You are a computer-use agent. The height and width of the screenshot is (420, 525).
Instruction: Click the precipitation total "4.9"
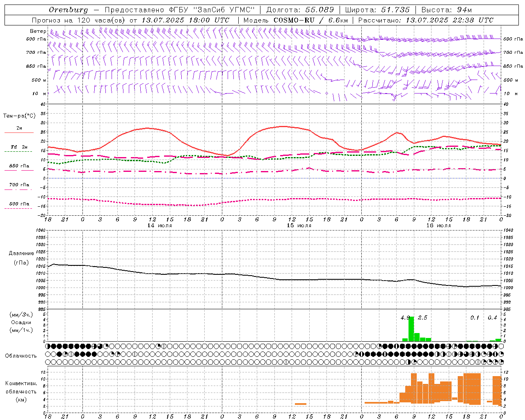(x=405, y=317)
